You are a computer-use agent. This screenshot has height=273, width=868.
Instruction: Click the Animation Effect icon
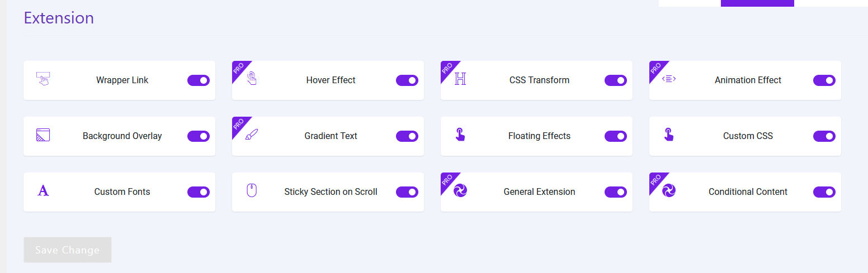pos(669,79)
